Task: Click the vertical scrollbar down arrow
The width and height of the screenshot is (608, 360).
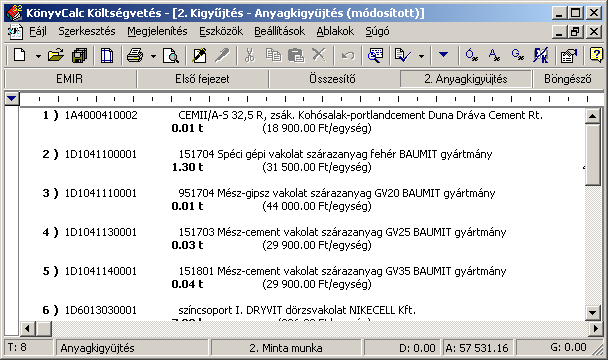Action: tap(592, 312)
